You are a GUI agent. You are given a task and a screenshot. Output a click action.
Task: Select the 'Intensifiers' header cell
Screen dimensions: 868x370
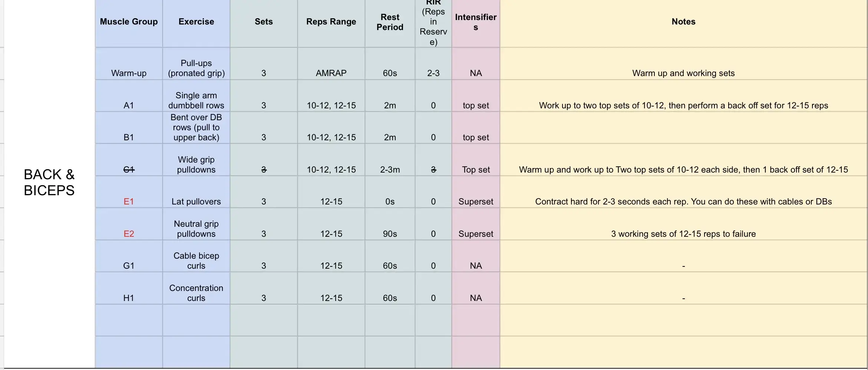tap(476, 22)
